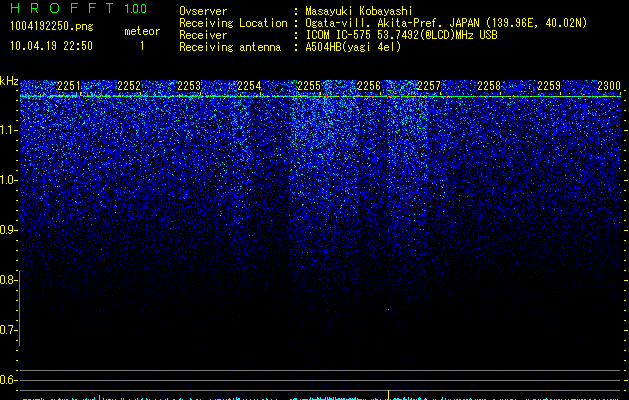Click the Receiving Location label
Screen dimensions: 629x400
point(233,23)
